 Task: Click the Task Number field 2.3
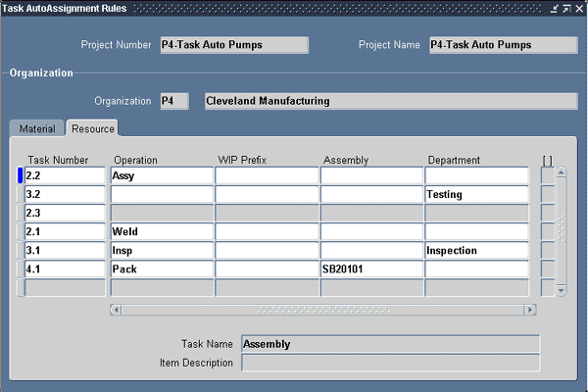65,213
